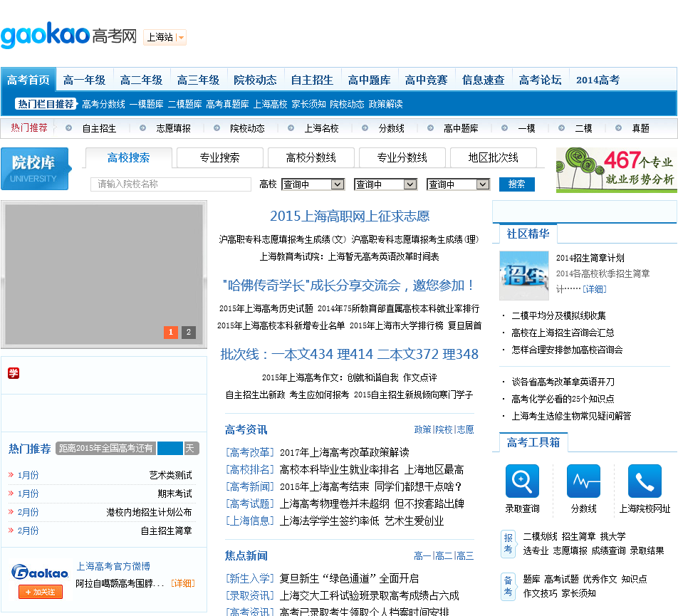Select carousel slide 1 indicator
The width and height of the screenshot is (678, 616).
(x=171, y=332)
